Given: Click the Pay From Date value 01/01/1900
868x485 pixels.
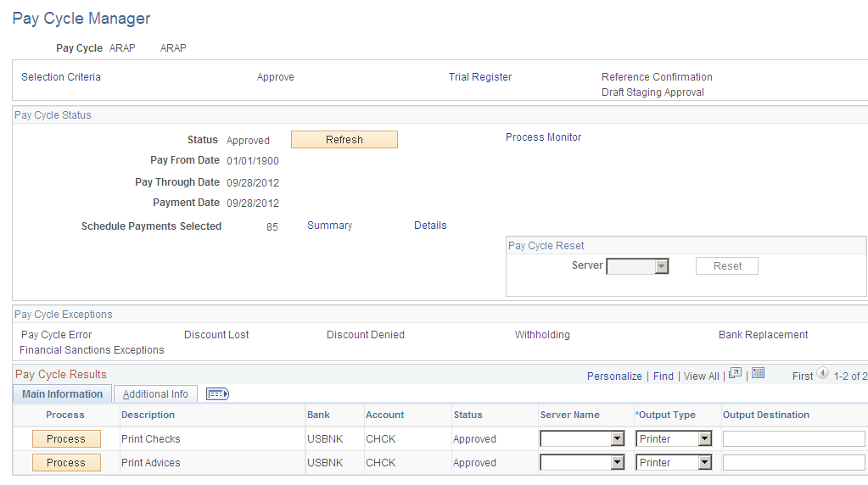Looking at the screenshot, I should click(253, 161).
